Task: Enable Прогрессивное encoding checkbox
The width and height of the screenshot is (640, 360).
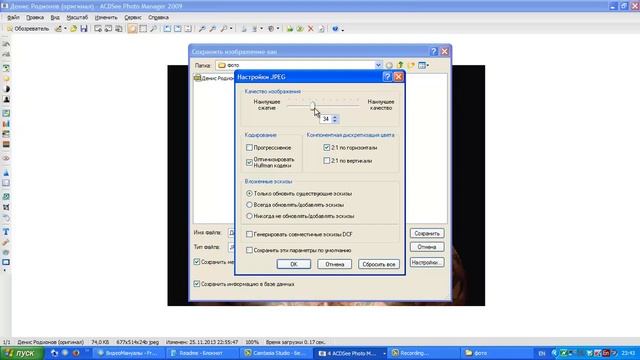Action: [x=249, y=147]
